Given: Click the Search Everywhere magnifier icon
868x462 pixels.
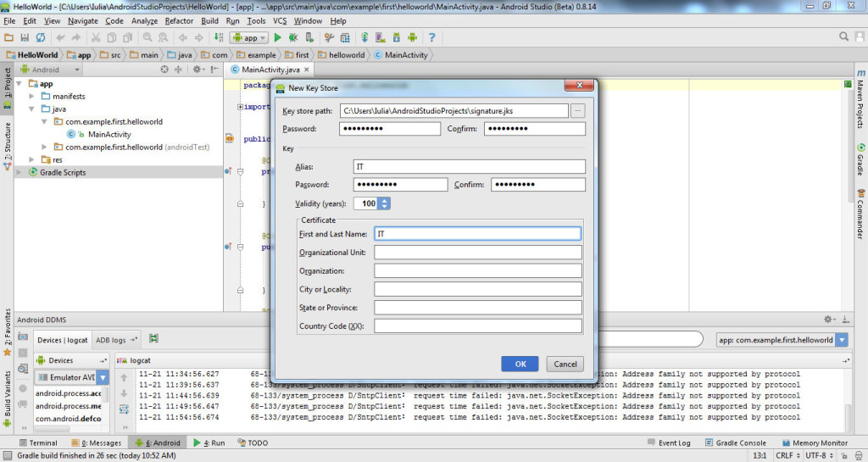Looking at the screenshot, I should point(843,36).
